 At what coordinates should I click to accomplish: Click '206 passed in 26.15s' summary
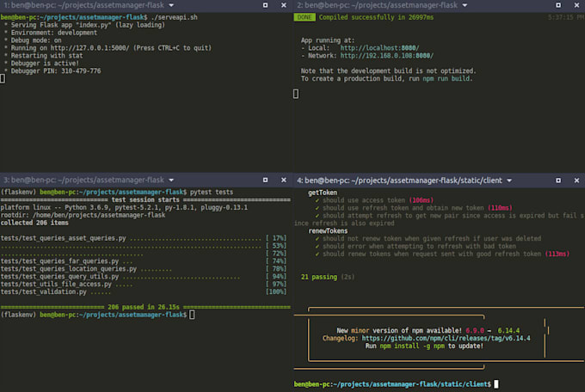(144, 307)
